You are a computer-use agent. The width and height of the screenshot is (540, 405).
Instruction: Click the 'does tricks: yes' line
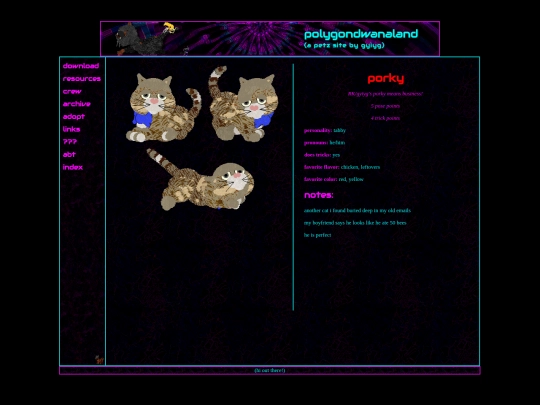[322, 155]
